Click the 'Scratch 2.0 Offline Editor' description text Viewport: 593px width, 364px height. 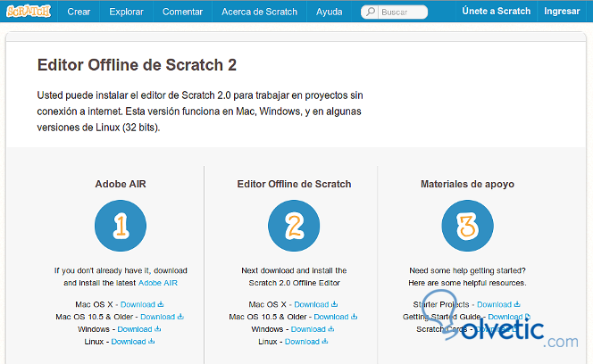294,283
